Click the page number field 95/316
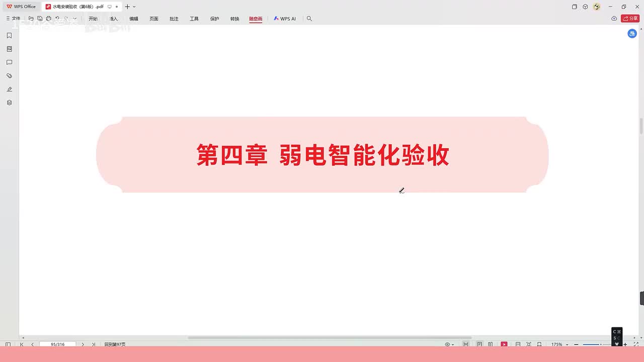Screen dimensions: 644x362 (x=57, y=344)
